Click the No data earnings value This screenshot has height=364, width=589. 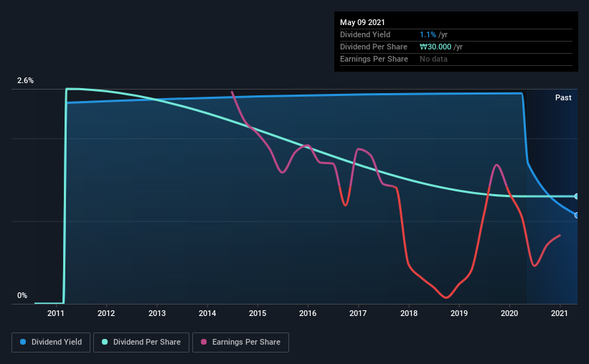[x=433, y=59]
